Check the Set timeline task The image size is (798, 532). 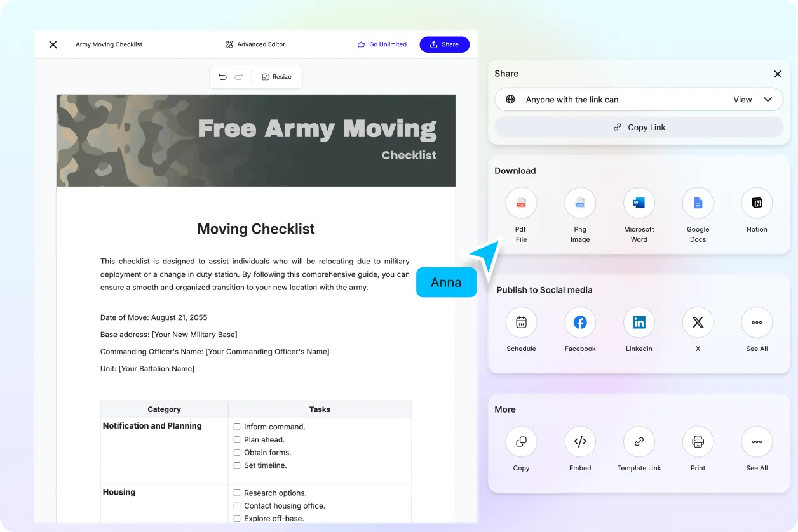[x=237, y=465]
